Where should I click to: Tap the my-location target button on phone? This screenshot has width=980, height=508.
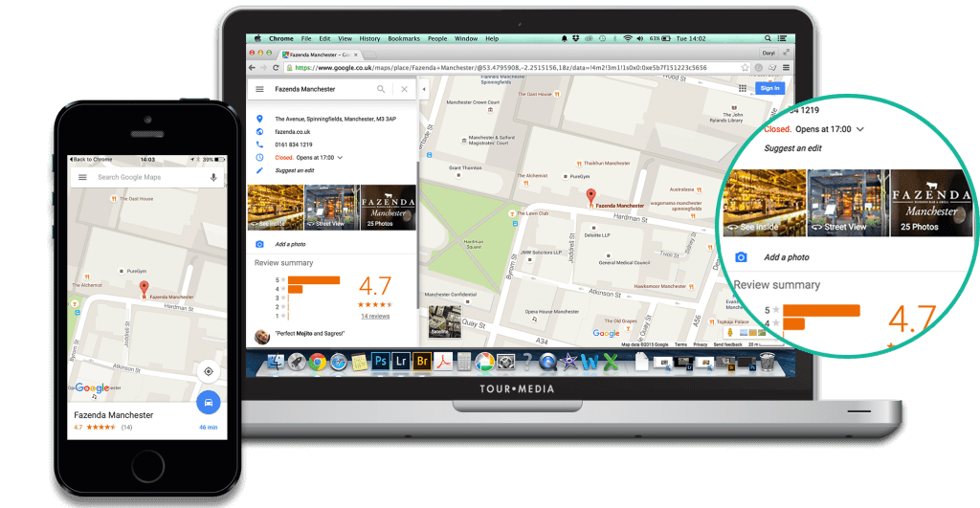pyautogui.click(x=208, y=371)
